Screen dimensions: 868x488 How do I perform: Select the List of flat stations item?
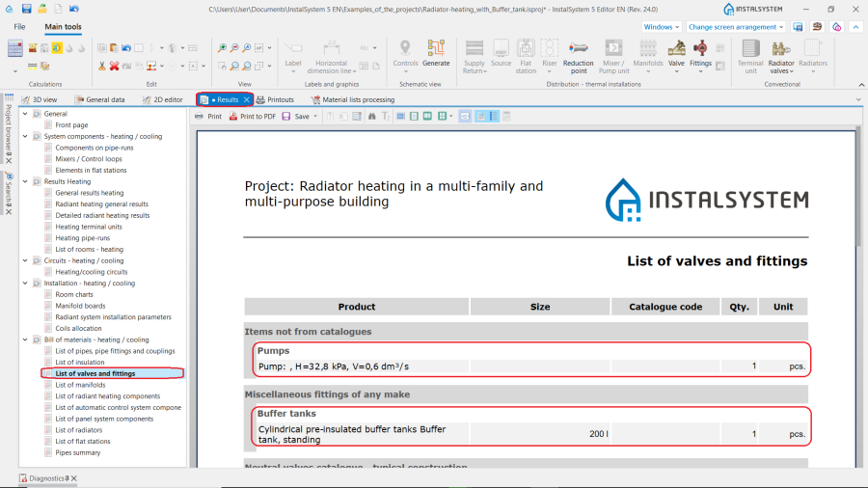[83, 442]
